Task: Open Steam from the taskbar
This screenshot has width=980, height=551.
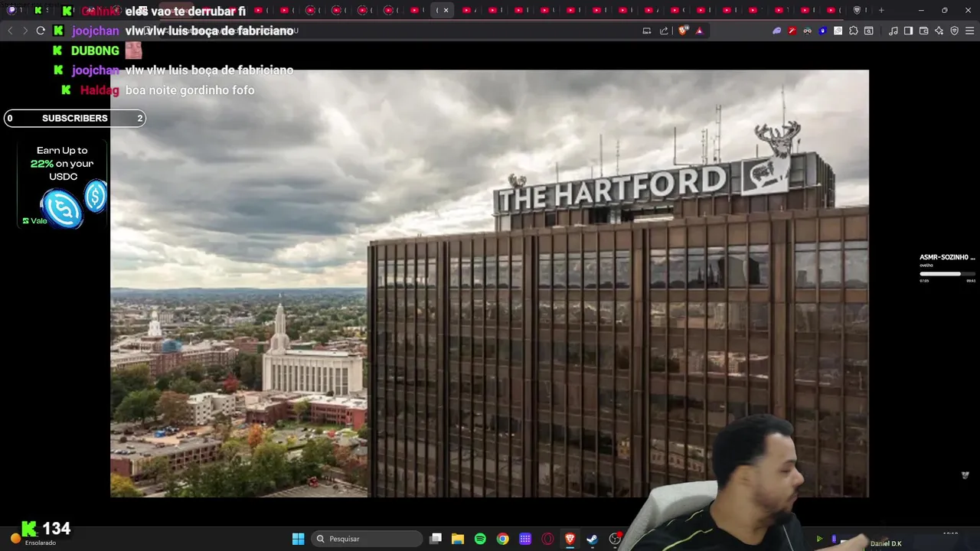Action: pos(592,539)
